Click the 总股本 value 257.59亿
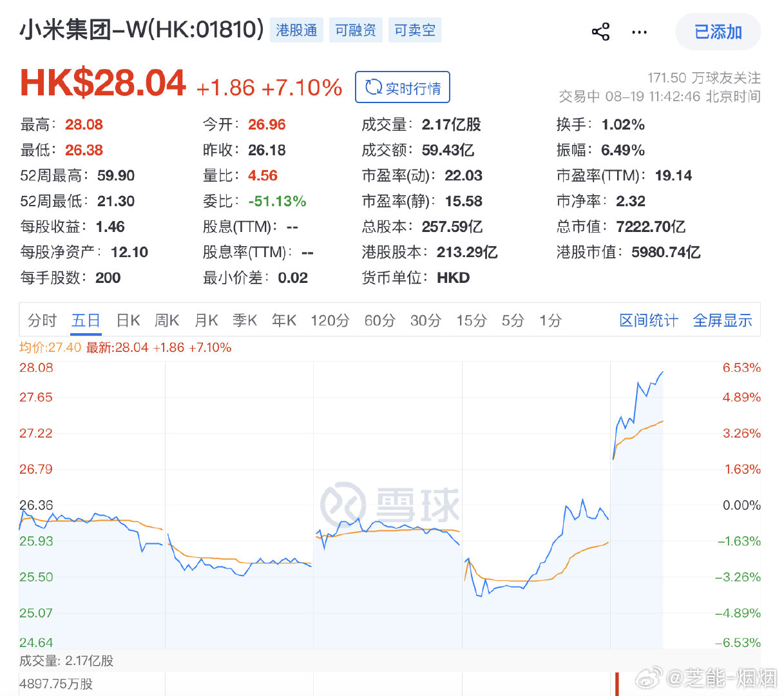 click(x=452, y=227)
